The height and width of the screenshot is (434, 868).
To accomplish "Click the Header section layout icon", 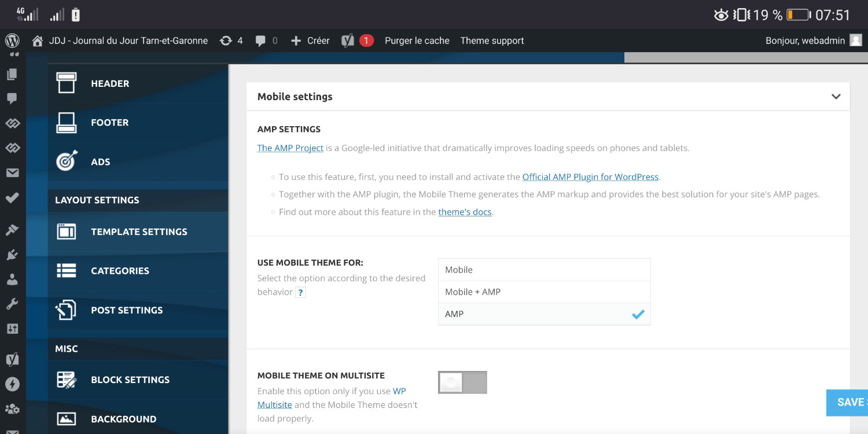I will (x=66, y=83).
